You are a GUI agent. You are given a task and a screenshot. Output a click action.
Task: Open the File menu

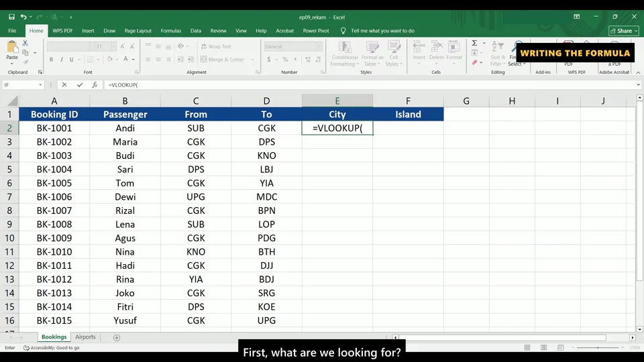point(12,31)
